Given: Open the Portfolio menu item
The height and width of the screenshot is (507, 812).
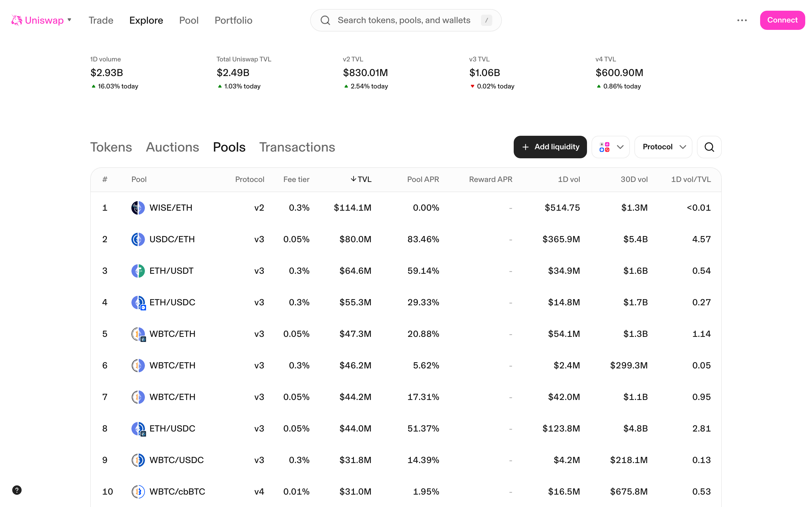Looking at the screenshot, I should [233, 20].
